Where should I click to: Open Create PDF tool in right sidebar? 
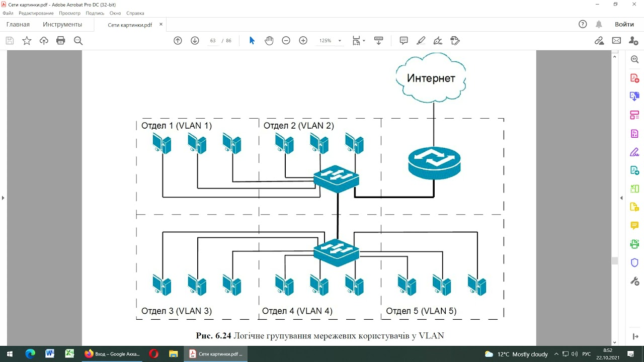pos(634,78)
